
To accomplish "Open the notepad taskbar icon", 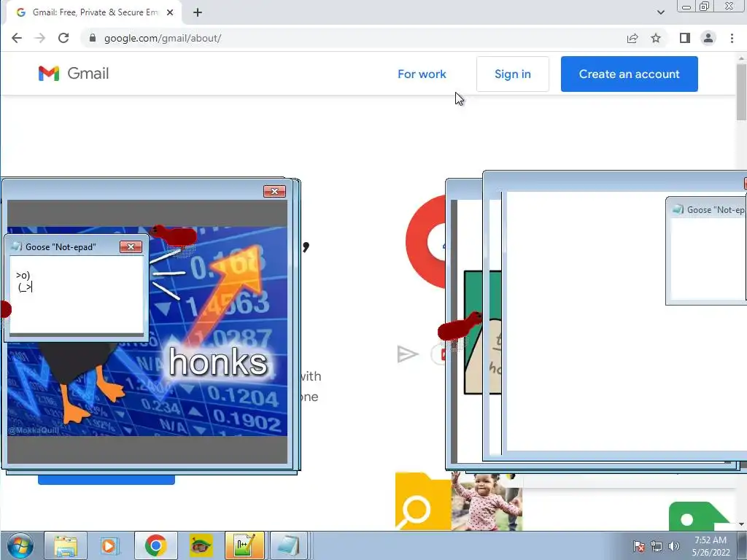I will coord(289,545).
